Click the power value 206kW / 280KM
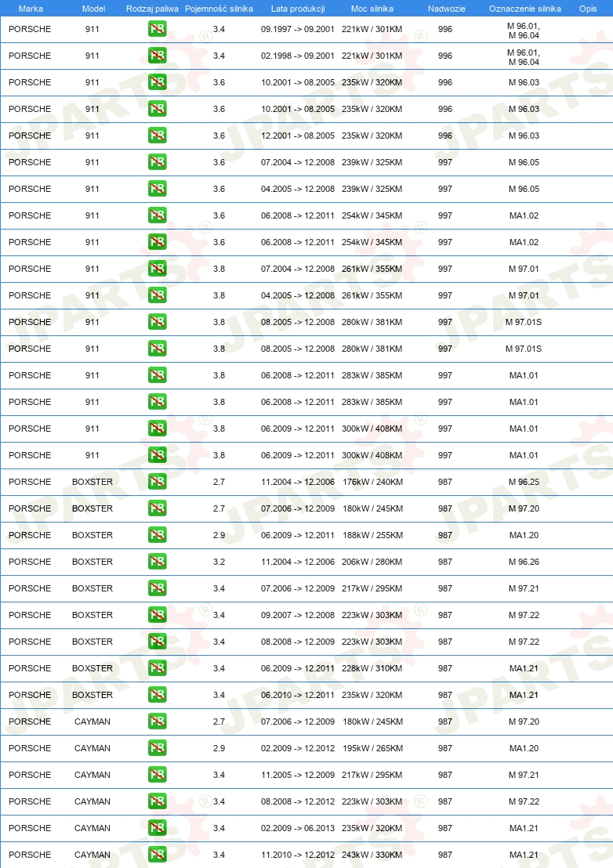Screen dimensions: 613x868 pyautogui.click(x=372, y=562)
